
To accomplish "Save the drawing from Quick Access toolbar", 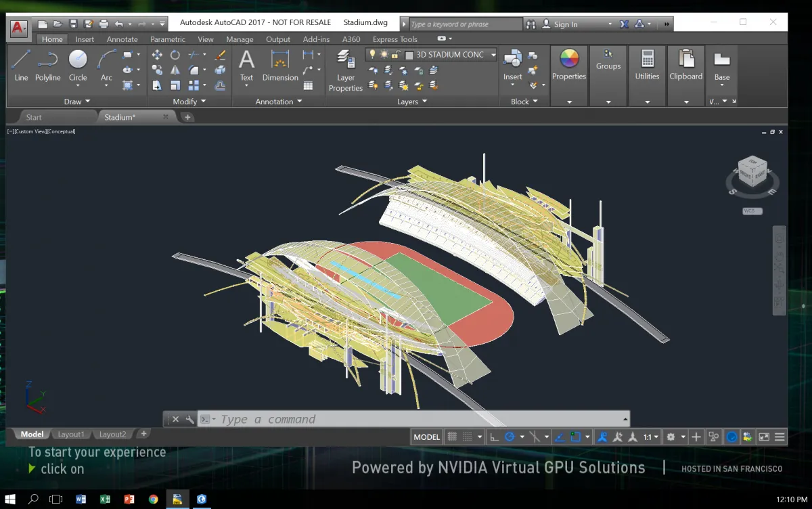I will click(x=73, y=24).
